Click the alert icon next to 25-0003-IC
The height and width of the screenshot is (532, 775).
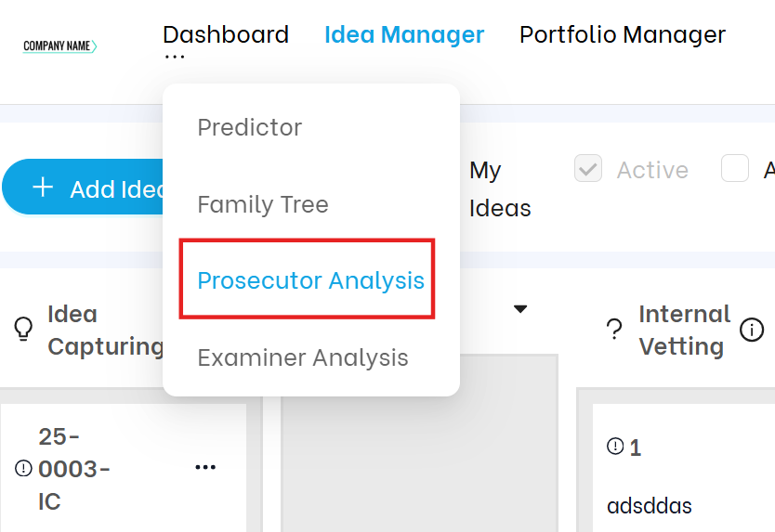point(23,468)
